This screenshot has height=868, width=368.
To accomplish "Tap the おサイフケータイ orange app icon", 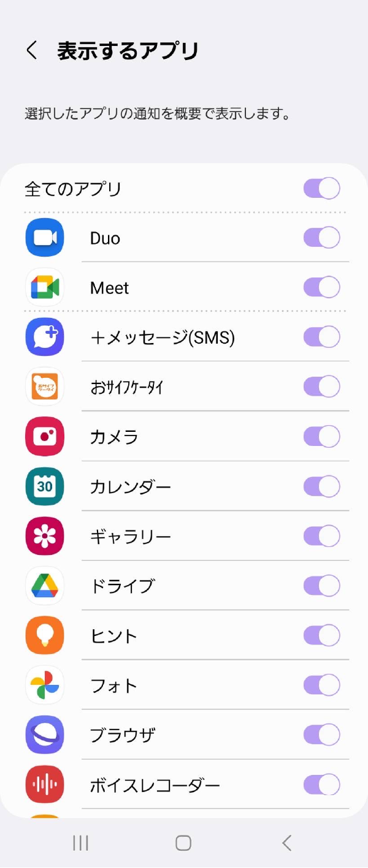I will (45, 387).
